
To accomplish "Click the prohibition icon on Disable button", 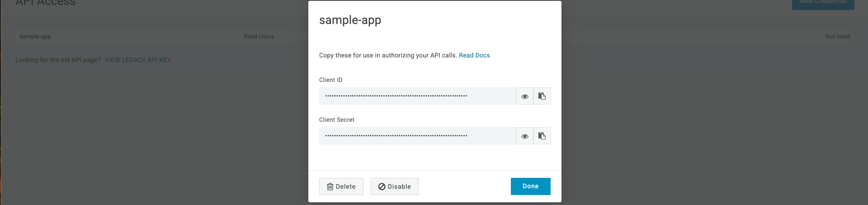I will 382,186.
